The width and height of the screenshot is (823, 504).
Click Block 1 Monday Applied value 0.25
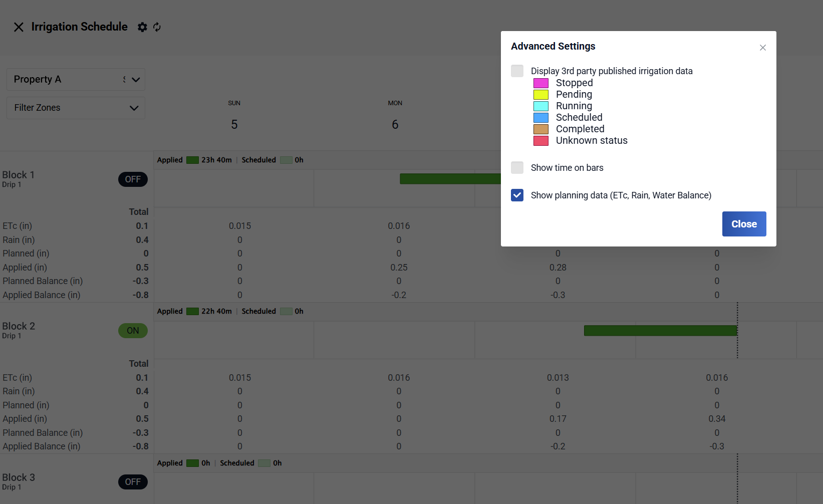(x=399, y=268)
